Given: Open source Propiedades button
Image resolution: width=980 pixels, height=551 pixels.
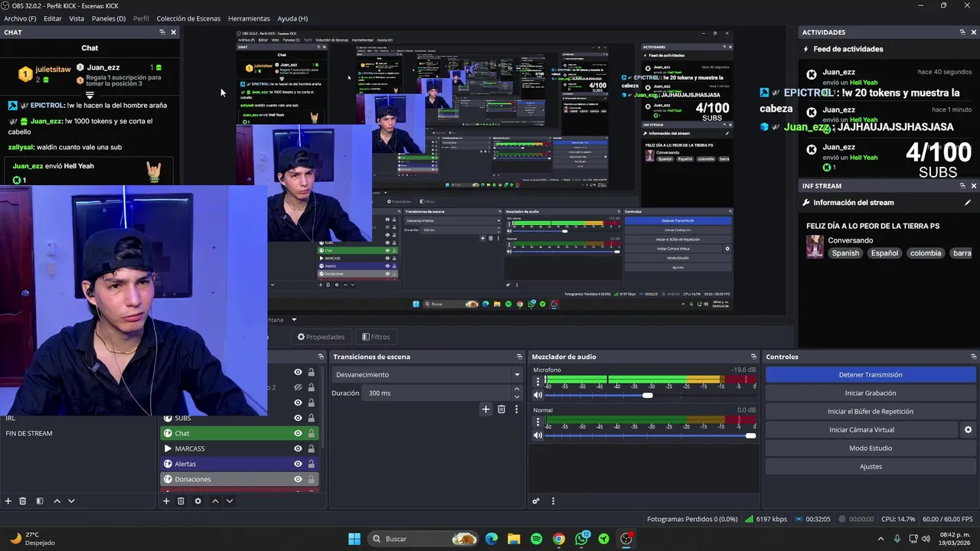Looking at the screenshot, I should pos(321,337).
